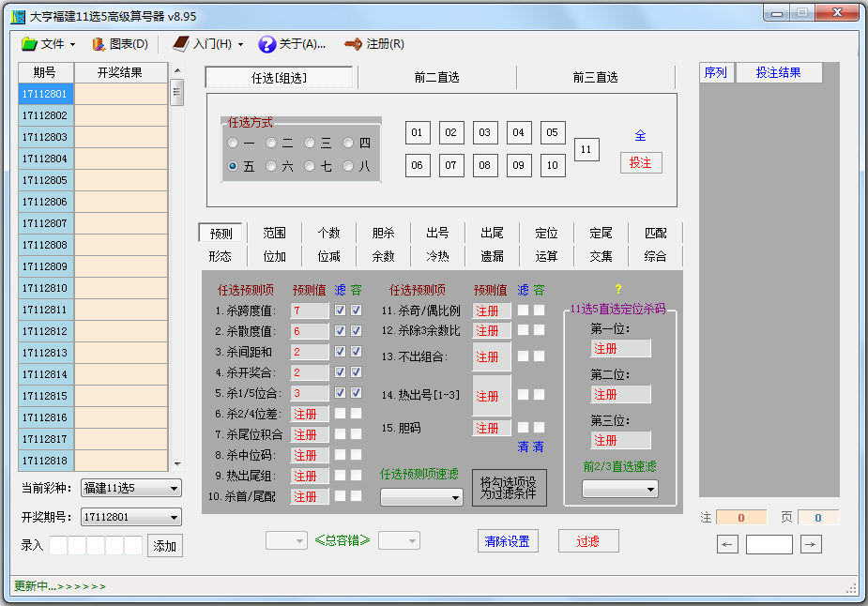Open the 形态 filter tab
This screenshot has height=606, width=868.
point(221,256)
